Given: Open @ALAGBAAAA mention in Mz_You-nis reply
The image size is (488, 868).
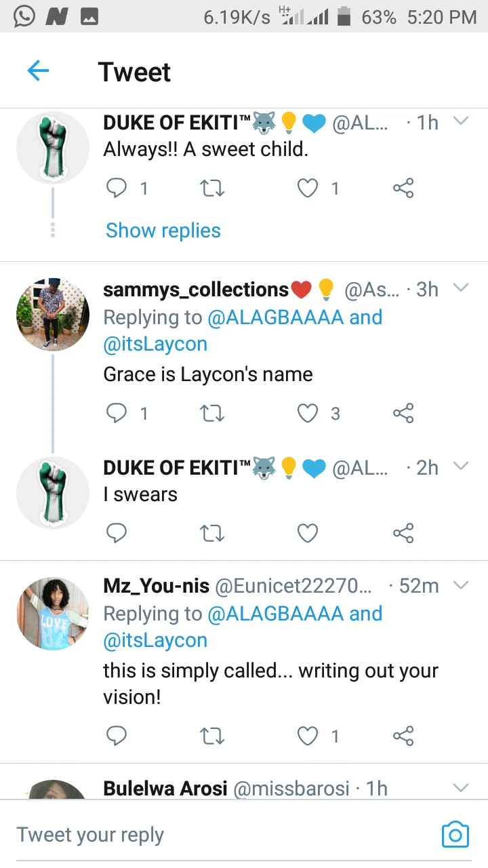Looking at the screenshot, I should tap(275, 614).
